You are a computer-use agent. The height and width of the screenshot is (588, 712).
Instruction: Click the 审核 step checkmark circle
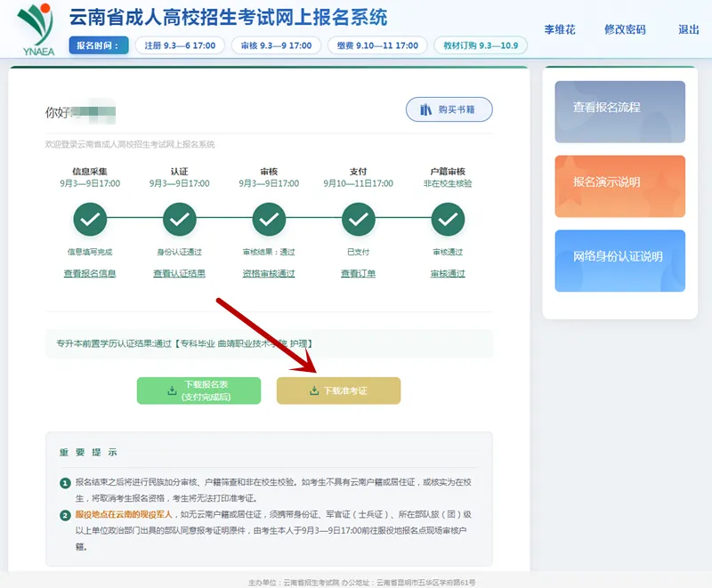pos(269,219)
